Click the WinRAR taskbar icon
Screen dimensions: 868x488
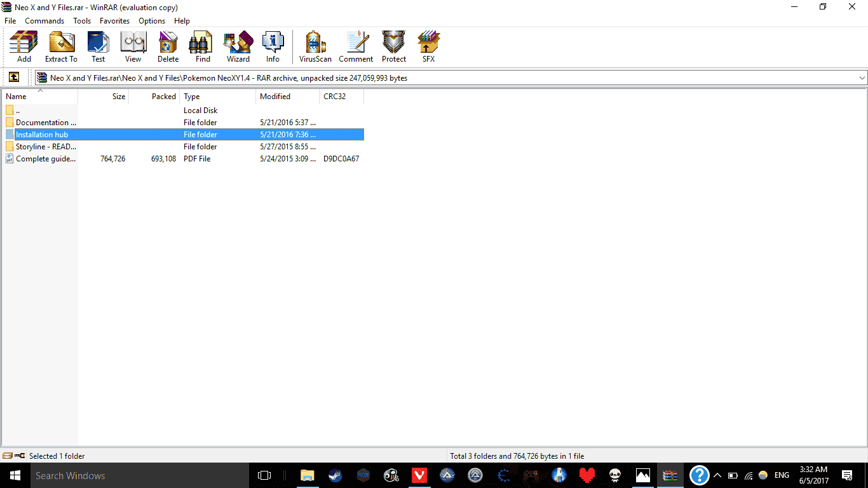(670, 475)
